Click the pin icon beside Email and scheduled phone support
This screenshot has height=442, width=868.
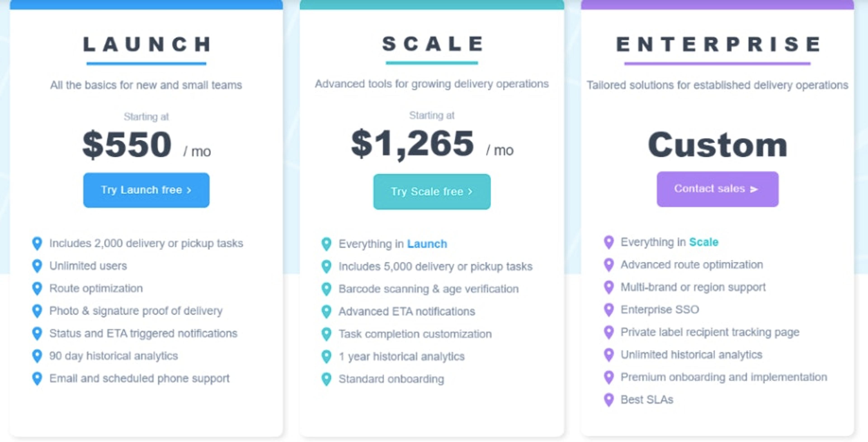pos(37,379)
